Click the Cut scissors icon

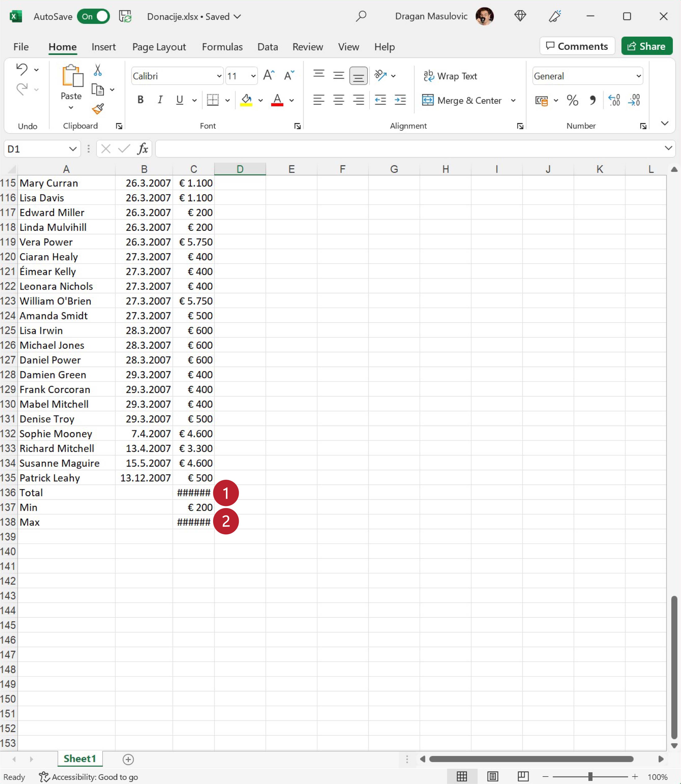(x=98, y=70)
